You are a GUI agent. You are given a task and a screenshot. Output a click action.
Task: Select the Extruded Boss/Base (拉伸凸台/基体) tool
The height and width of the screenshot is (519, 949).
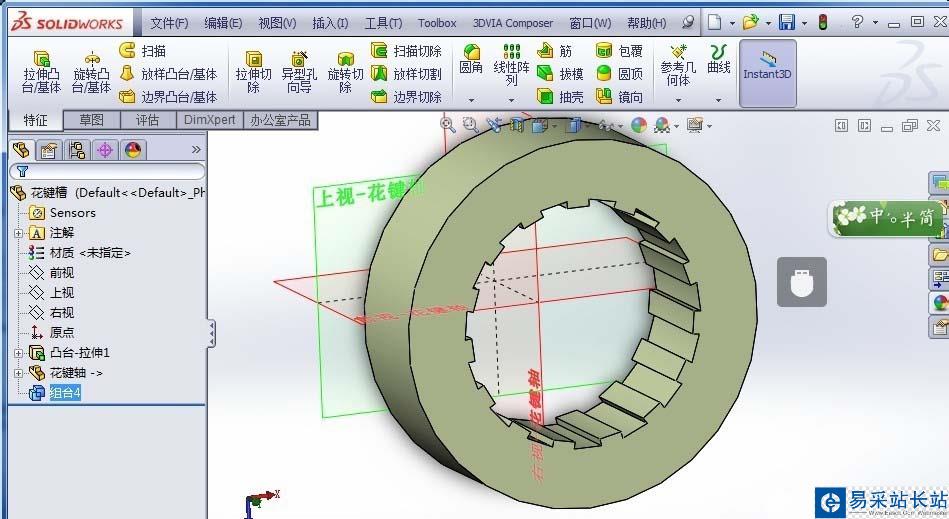[41, 71]
